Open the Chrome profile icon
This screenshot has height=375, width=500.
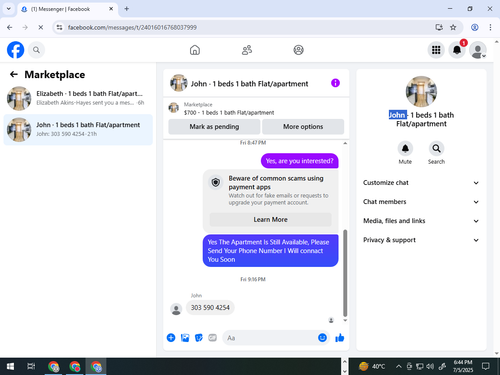[475, 27]
